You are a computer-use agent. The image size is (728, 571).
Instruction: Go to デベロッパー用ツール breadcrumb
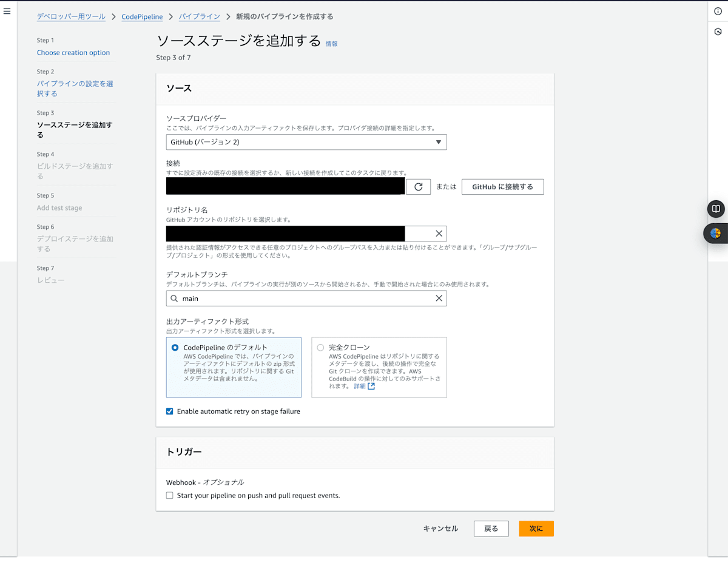(71, 17)
